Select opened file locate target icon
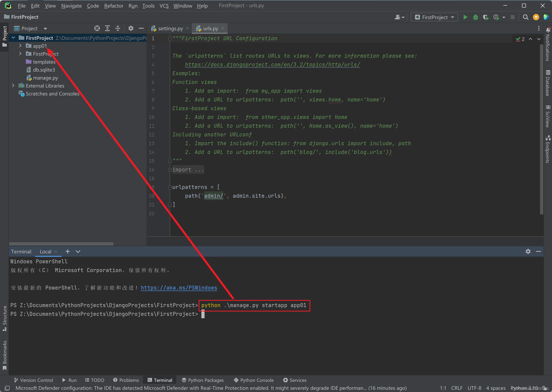 97,28
